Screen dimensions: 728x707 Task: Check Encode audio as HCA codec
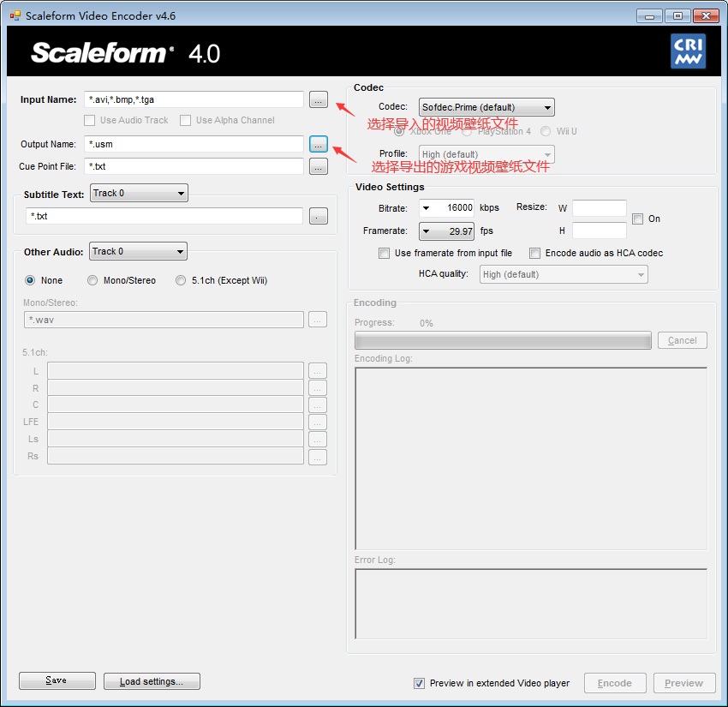[x=534, y=253]
